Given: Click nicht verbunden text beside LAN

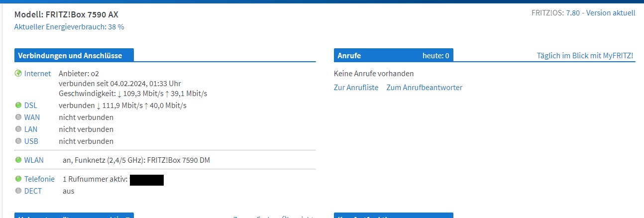Looking at the screenshot, I should pos(86,129).
